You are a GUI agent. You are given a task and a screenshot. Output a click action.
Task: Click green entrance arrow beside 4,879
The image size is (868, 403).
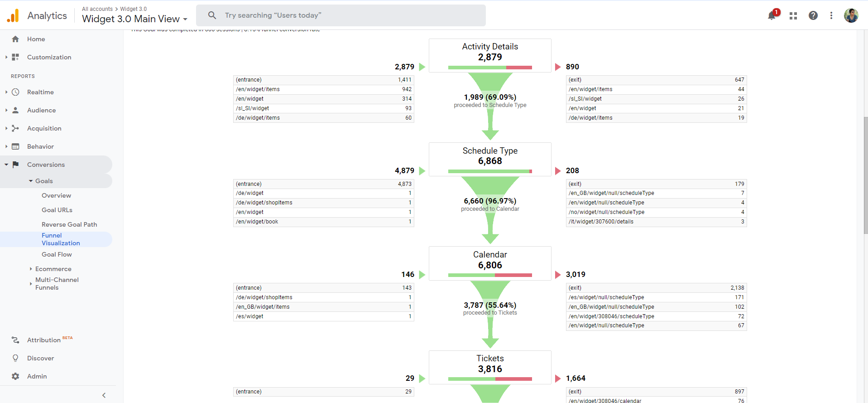click(422, 171)
